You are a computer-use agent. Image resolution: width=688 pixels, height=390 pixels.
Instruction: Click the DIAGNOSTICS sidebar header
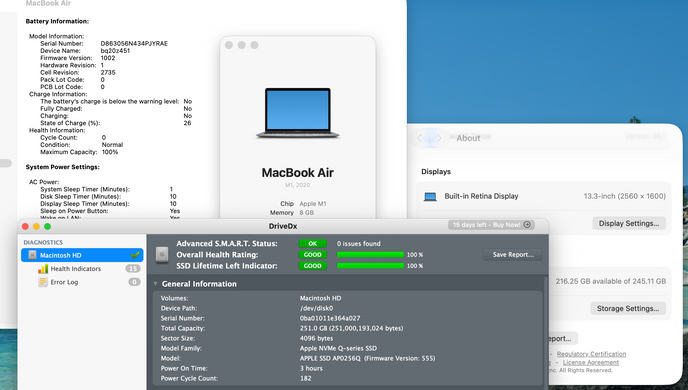click(x=43, y=242)
